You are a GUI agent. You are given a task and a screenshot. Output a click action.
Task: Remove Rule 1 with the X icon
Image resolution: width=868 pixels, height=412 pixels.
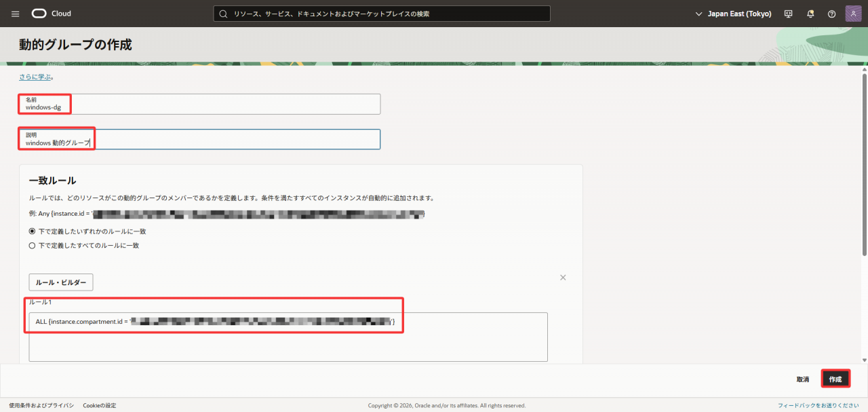click(x=563, y=278)
